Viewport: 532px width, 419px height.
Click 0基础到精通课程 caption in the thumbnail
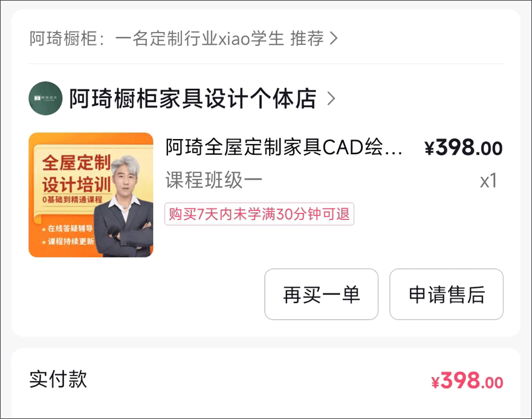click(73, 200)
